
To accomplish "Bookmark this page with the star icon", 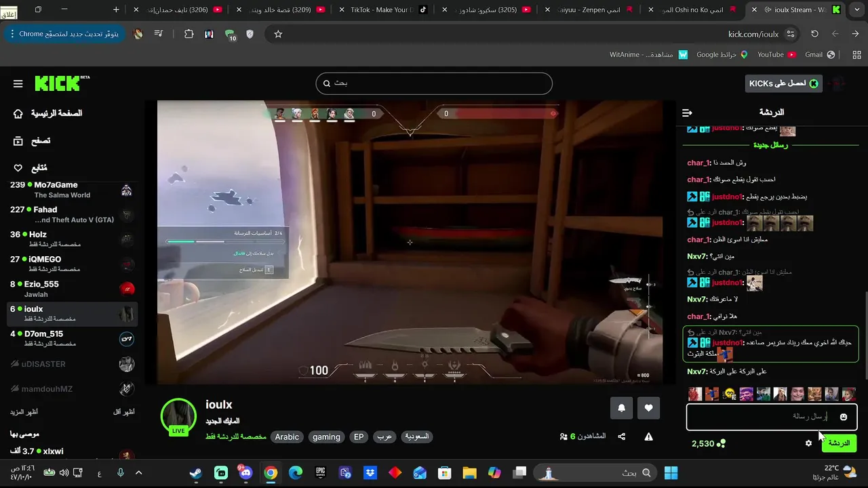I will click(x=278, y=34).
